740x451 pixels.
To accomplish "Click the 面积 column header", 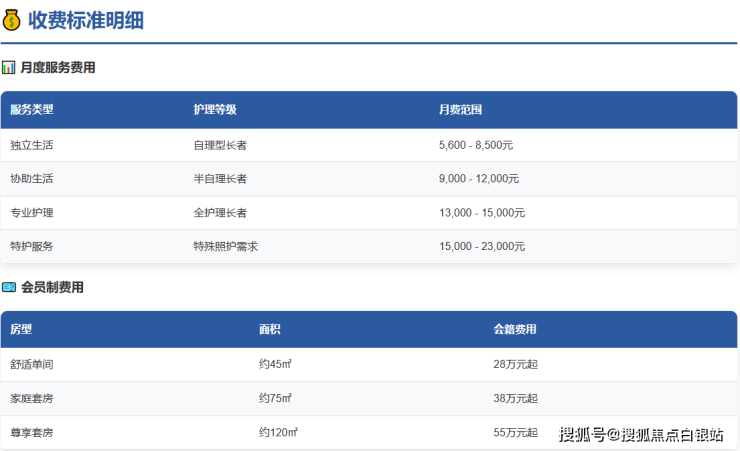I will pos(270,329).
